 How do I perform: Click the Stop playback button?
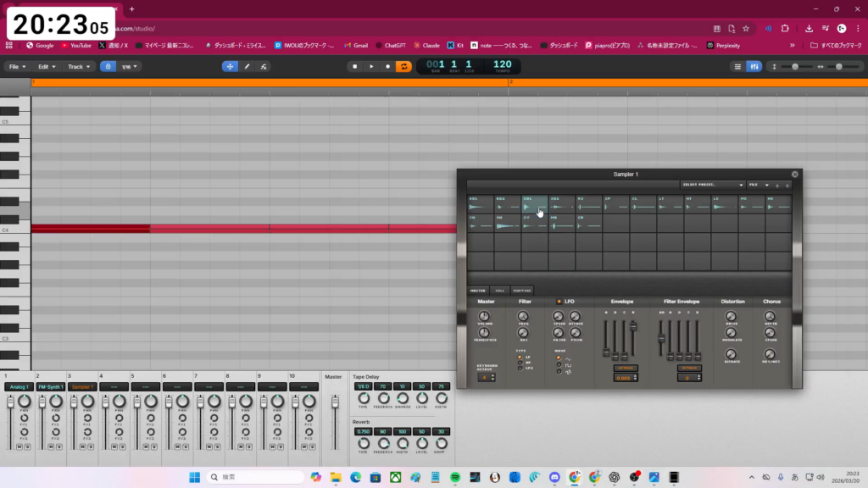pyautogui.click(x=355, y=66)
